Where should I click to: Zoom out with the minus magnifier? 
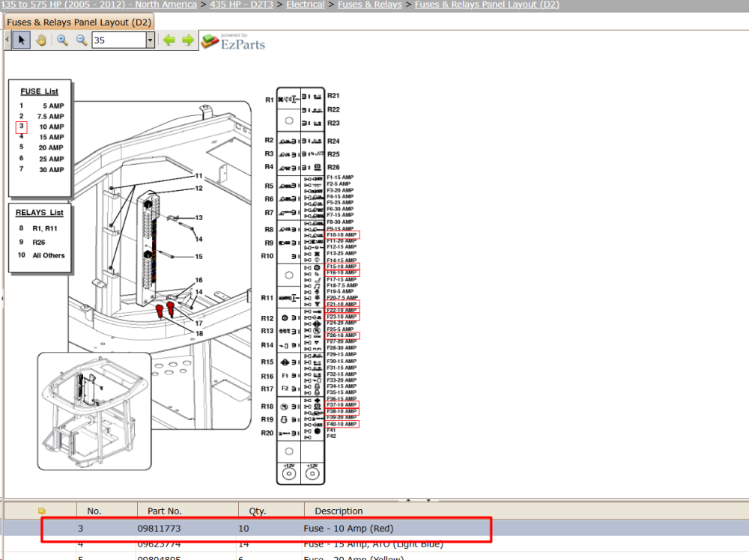(x=82, y=40)
